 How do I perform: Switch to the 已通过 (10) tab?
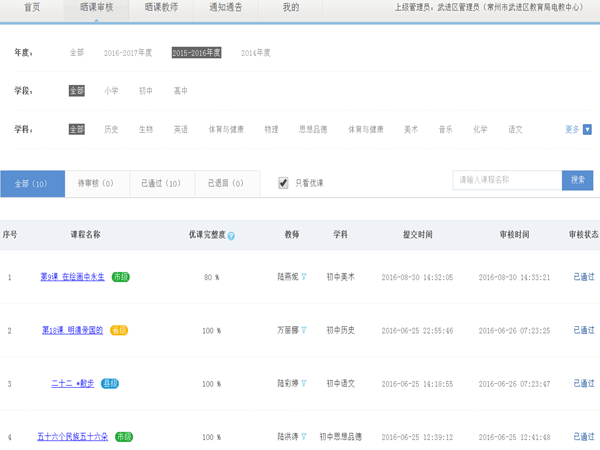pos(160,183)
